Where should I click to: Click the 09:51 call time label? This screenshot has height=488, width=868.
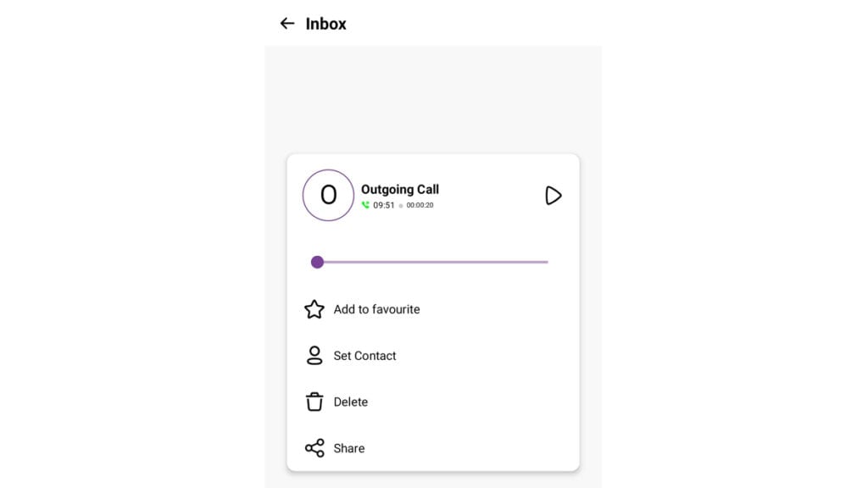click(384, 205)
